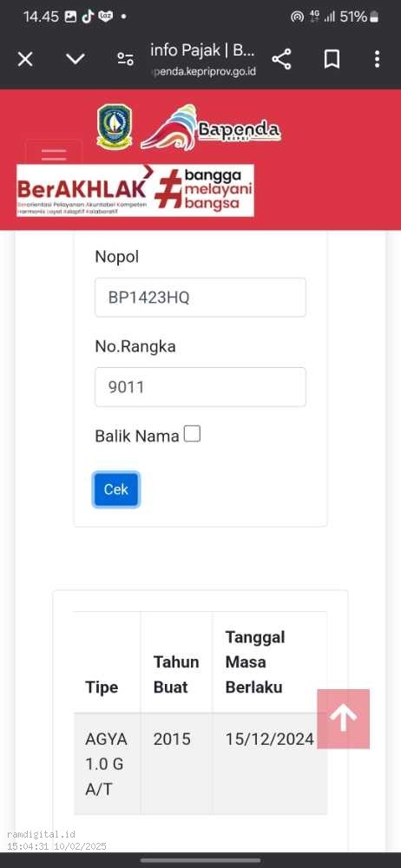Tap the share icon in browser bar
The width and height of the screenshot is (401, 868).
(281, 59)
